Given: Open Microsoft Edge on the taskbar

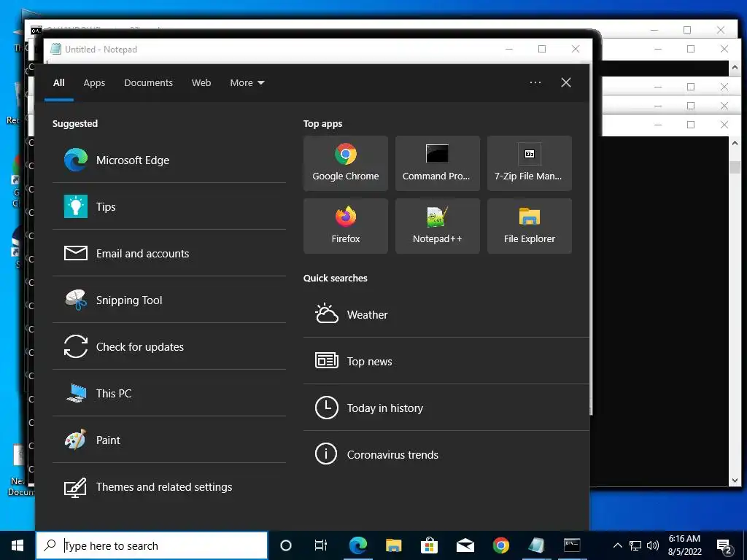Looking at the screenshot, I should [357, 545].
